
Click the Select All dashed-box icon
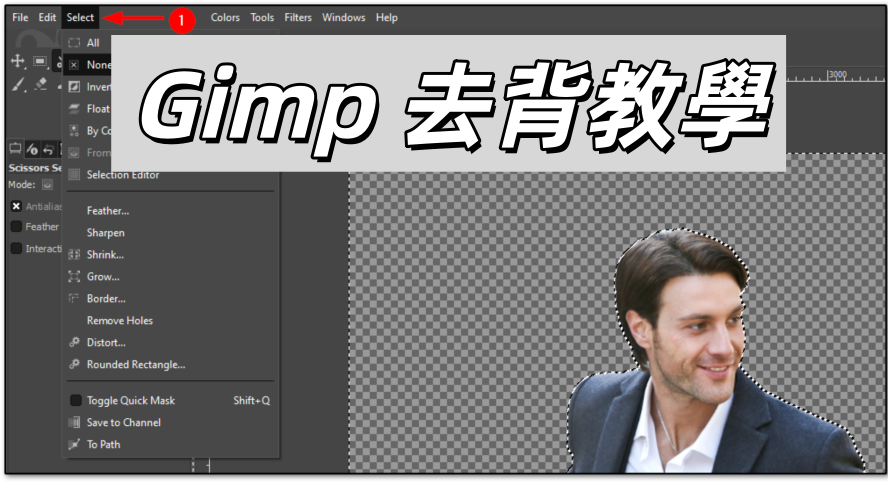(74, 42)
